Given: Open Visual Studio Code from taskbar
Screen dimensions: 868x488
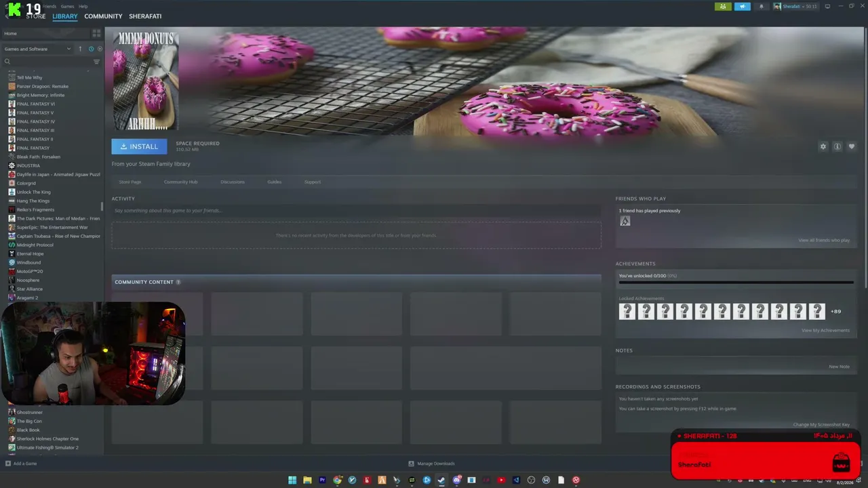Looking at the screenshot, I should pos(516,480).
